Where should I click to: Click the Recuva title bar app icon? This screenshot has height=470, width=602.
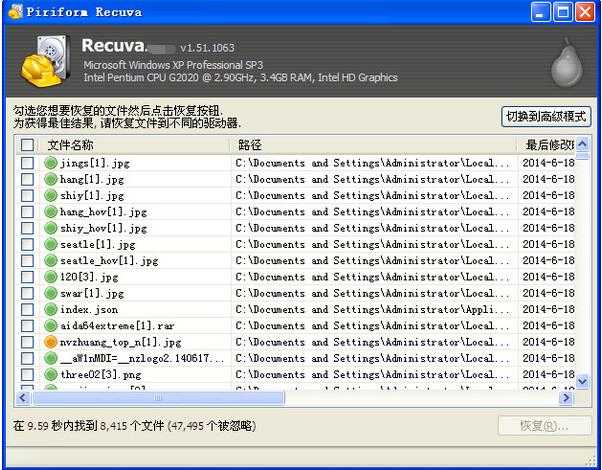coord(15,12)
